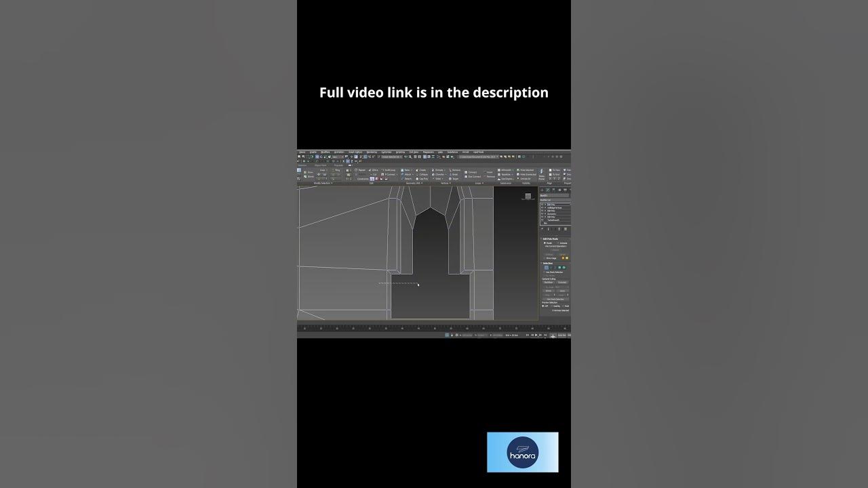The width and height of the screenshot is (868, 488).
Task: Select Polygon sub-object level icon in Selection rollout
Action: [559, 268]
